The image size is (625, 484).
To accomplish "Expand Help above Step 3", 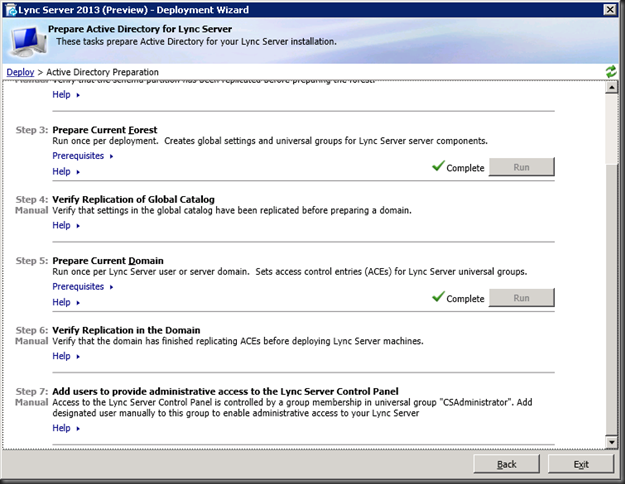I will (x=66, y=94).
